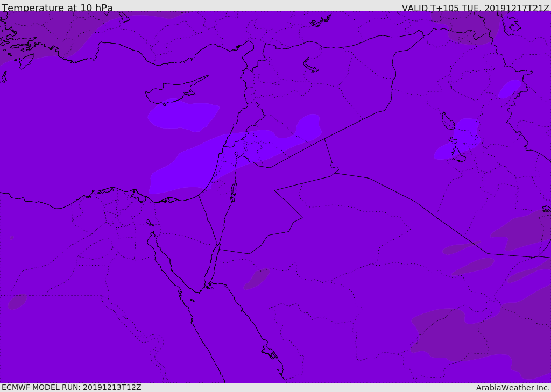Click the Dead Sea outline on map

234,192
